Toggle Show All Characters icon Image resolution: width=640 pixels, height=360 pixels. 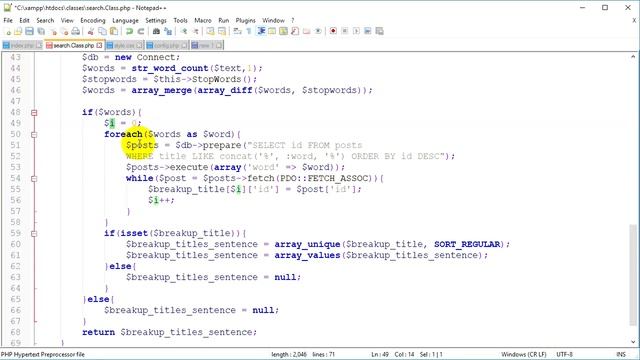(249, 31)
